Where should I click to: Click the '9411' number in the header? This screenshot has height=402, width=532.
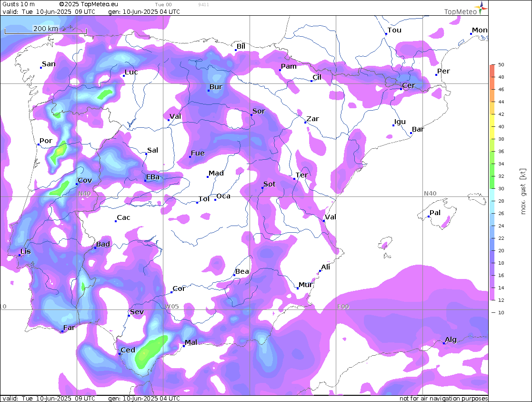203,5
